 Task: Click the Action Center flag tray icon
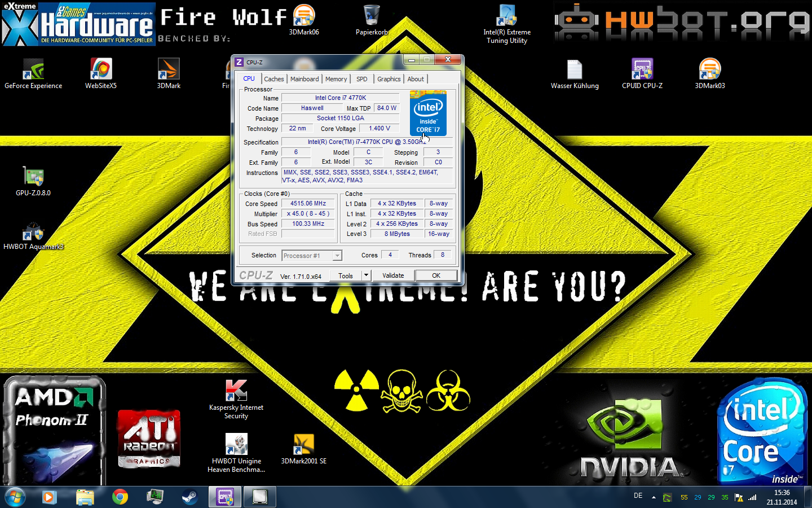739,497
